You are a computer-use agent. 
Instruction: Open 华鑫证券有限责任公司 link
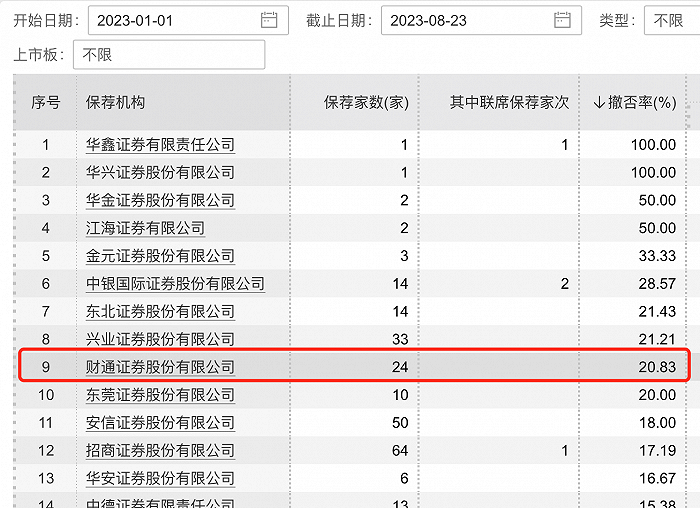(x=160, y=145)
